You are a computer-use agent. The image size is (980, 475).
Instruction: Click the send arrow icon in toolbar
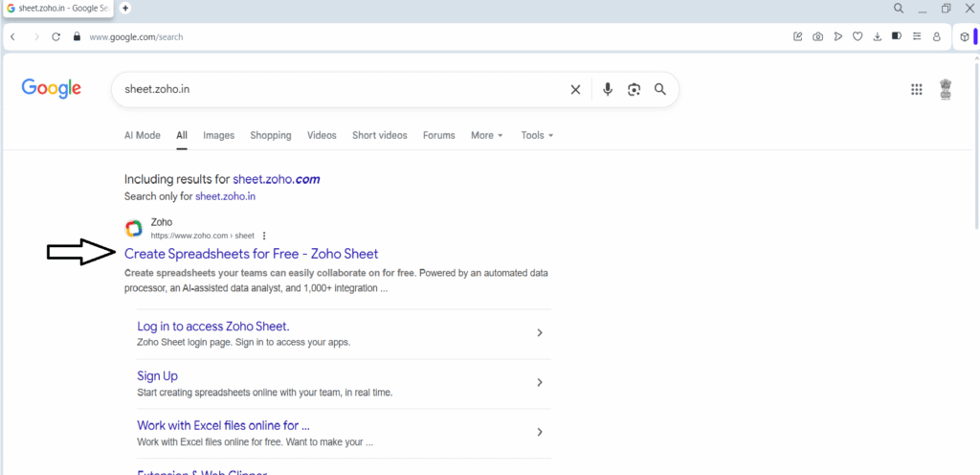click(837, 37)
